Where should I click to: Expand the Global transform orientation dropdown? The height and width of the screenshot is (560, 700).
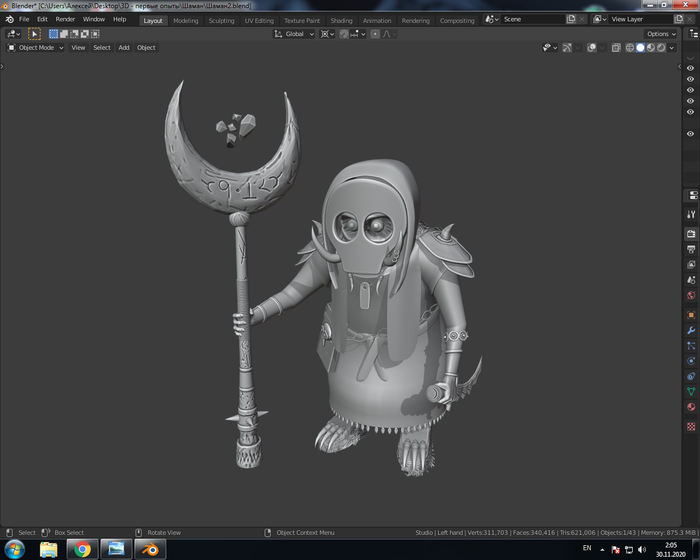point(295,34)
